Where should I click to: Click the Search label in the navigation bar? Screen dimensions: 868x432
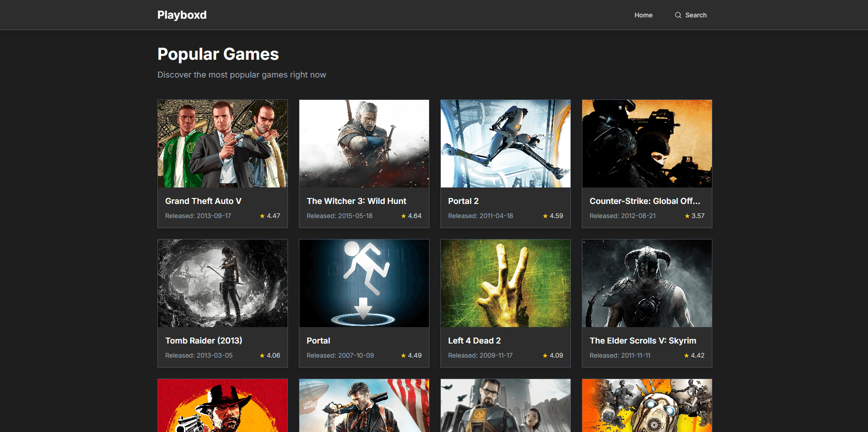tap(696, 15)
